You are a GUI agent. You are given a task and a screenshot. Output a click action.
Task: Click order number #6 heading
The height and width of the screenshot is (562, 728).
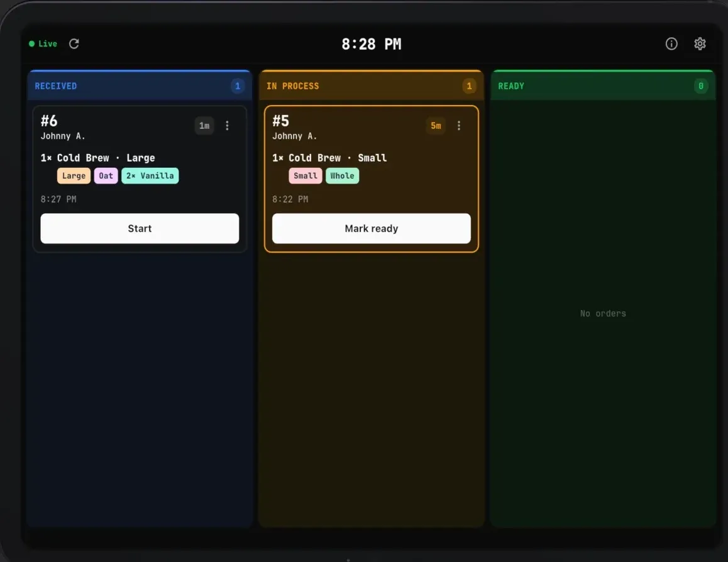pos(49,121)
